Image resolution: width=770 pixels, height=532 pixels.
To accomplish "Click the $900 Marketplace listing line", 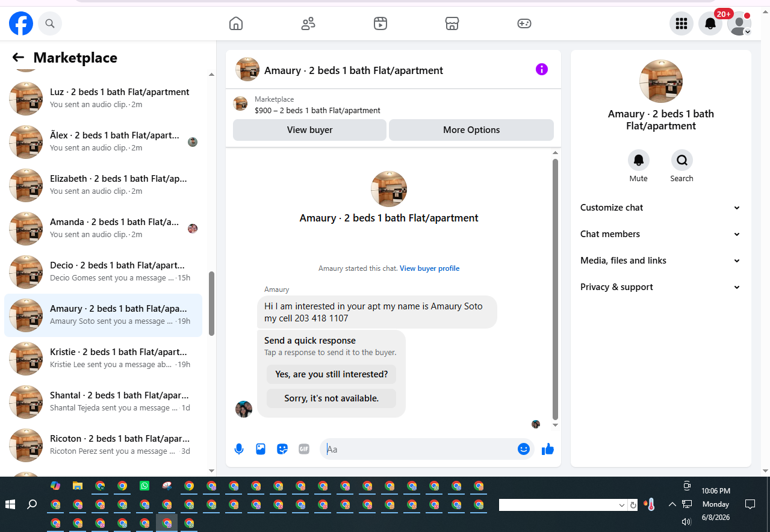I will 317,111.
